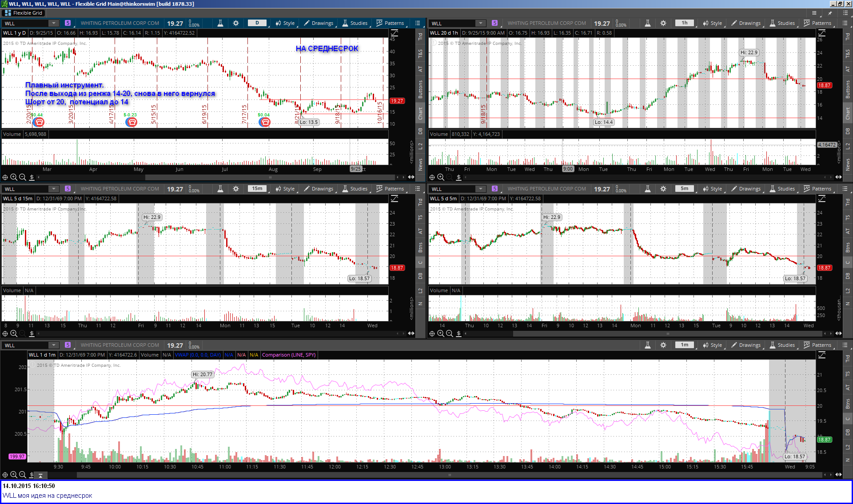Click scroll-to-end arrows icon under daily chart
The height and width of the screenshot is (504, 853).
click(x=411, y=177)
